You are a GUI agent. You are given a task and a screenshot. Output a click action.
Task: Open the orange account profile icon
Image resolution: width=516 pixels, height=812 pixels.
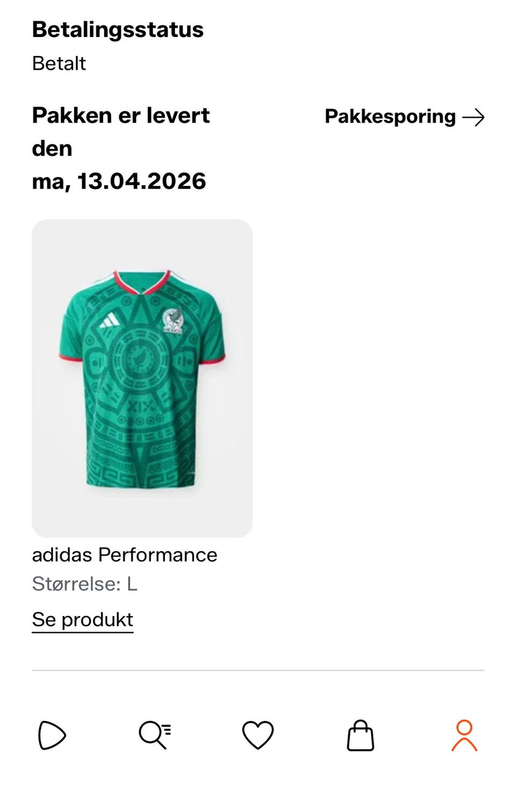[464, 735]
